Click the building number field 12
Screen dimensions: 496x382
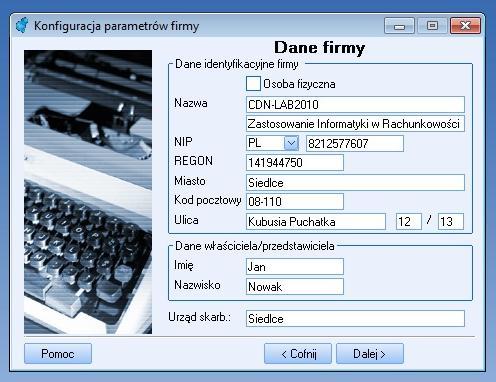click(x=409, y=222)
